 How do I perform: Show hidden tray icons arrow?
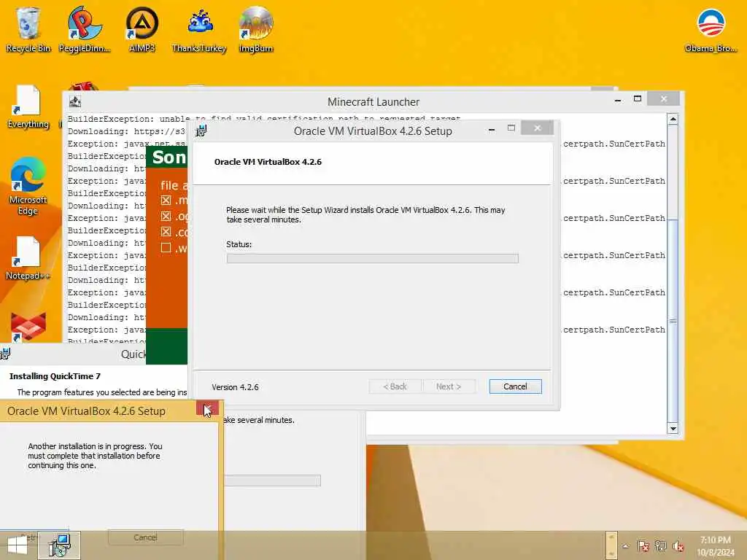click(625, 546)
